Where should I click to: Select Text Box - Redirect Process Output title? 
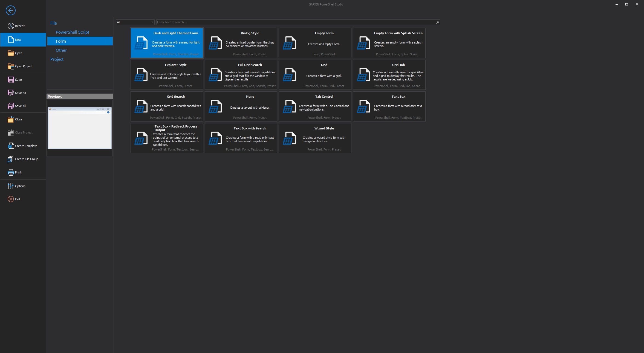pos(176,128)
